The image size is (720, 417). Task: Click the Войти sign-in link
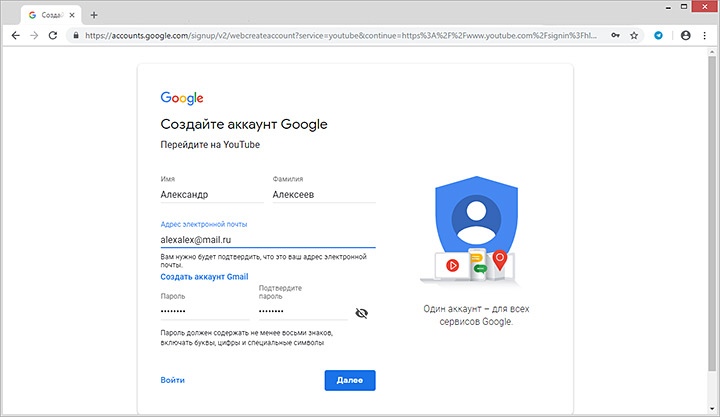[173, 380]
